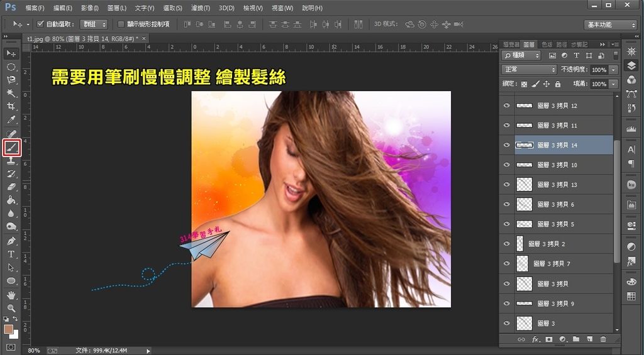Open the 檢視(V) menu
Image resolution: width=644 pixels, height=355 pixels.
253,8
